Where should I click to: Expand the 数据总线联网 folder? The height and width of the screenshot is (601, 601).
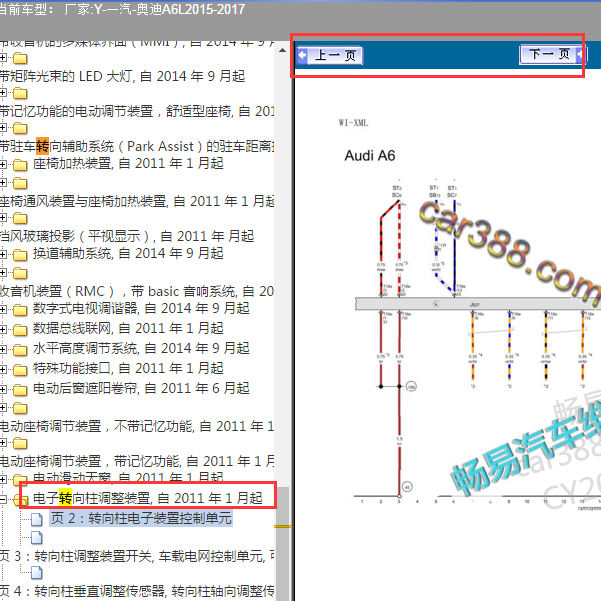click(x=3, y=329)
